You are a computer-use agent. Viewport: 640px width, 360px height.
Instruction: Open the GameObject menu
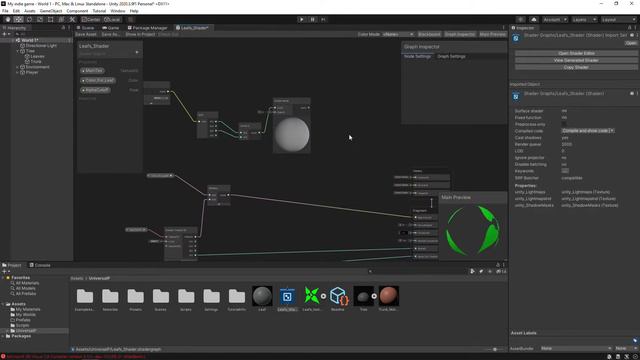(x=51, y=11)
